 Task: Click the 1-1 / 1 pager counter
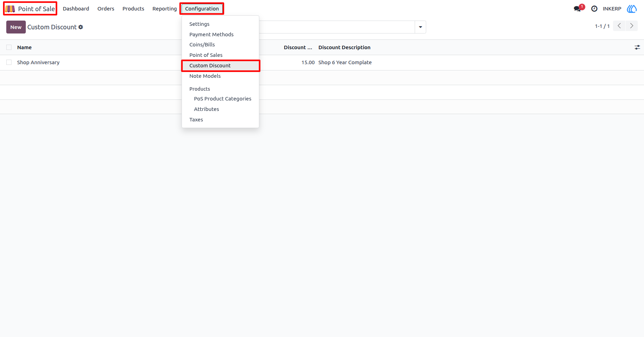(x=602, y=26)
